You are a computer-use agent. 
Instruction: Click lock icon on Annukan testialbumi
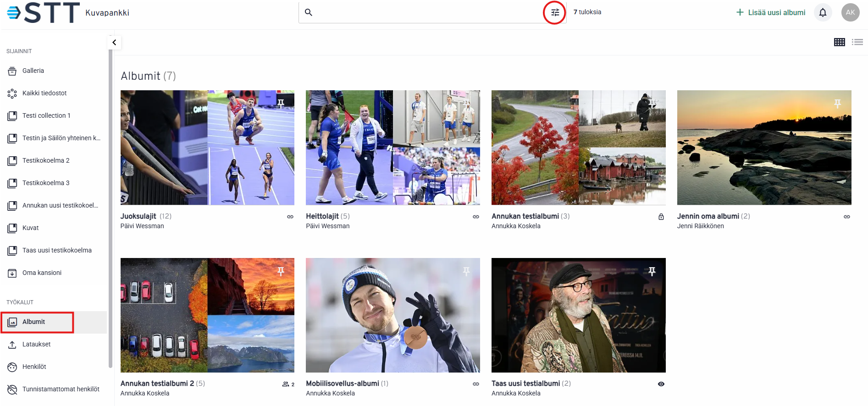pyautogui.click(x=661, y=217)
